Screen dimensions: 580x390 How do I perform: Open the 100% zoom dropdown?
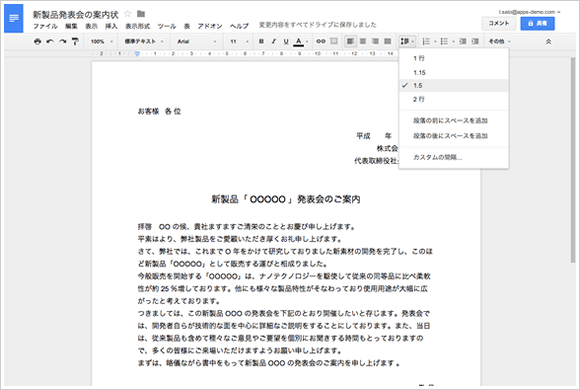101,41
